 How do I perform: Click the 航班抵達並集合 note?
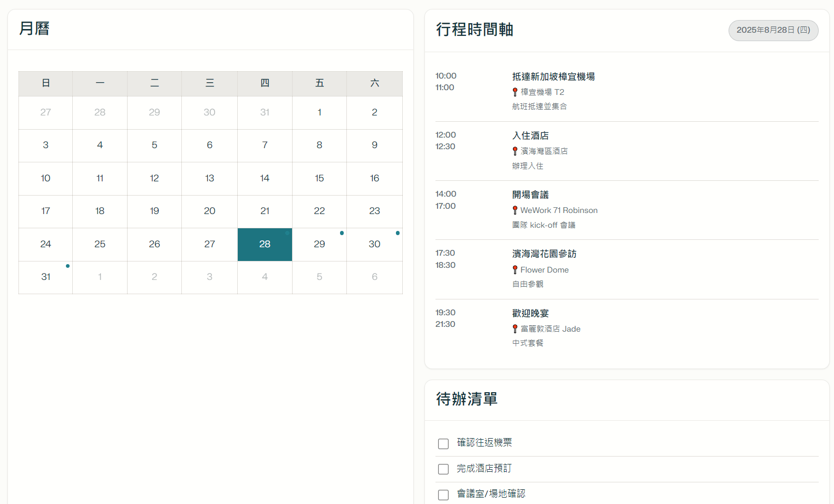tap(539, 106)
